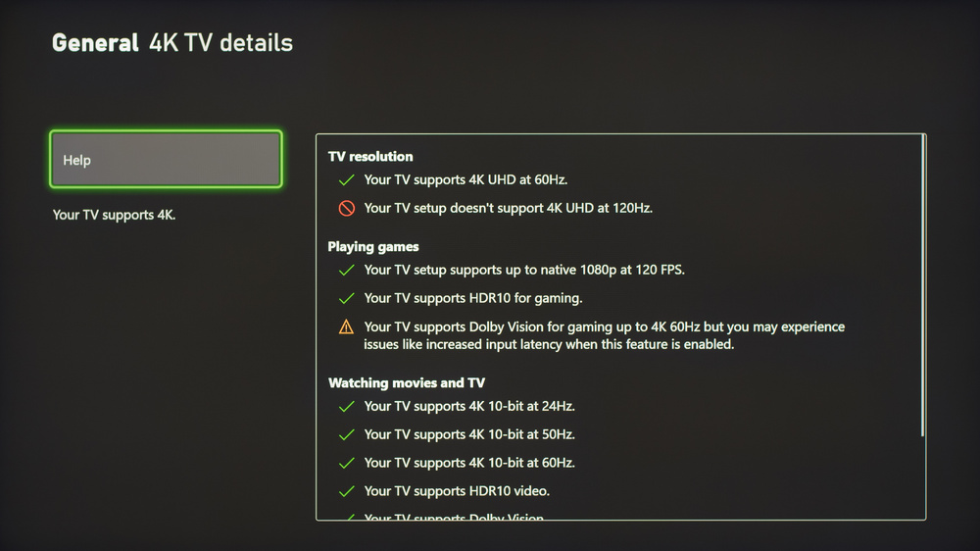Click the red prohibited icon for 4K 120Hz
Image resolution: width=980 pixels, height=551 pixels.
346,208
